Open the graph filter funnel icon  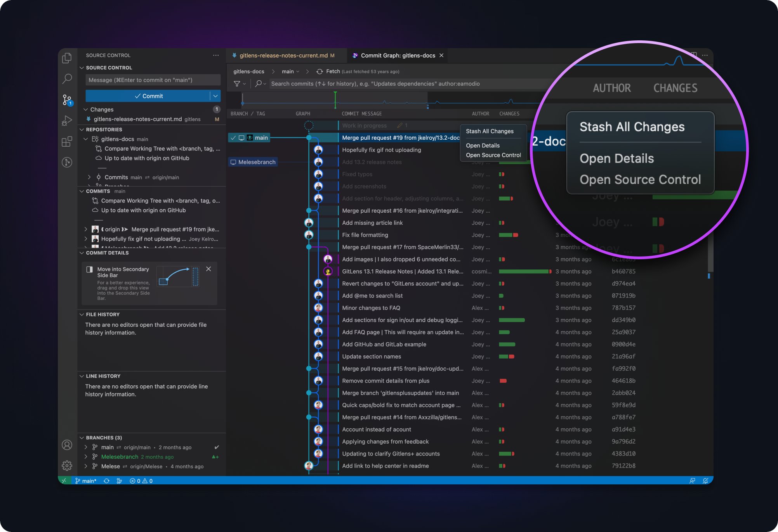tap(237, 84)
